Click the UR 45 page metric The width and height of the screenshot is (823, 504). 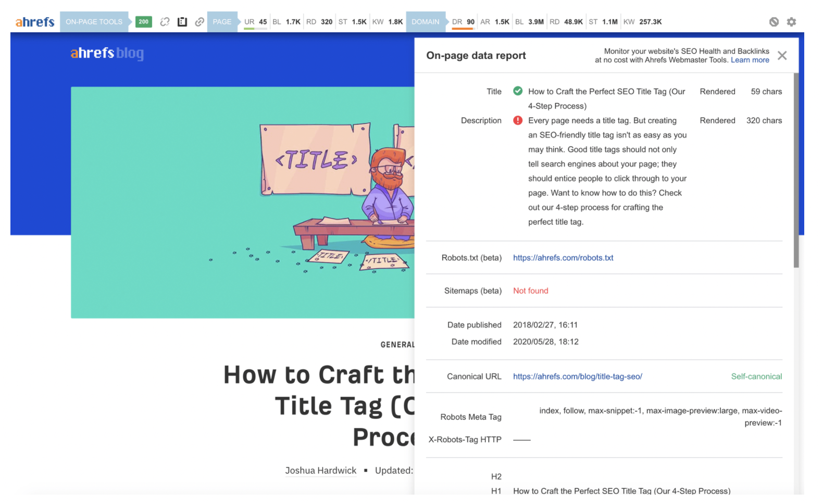tap(255, 22)
